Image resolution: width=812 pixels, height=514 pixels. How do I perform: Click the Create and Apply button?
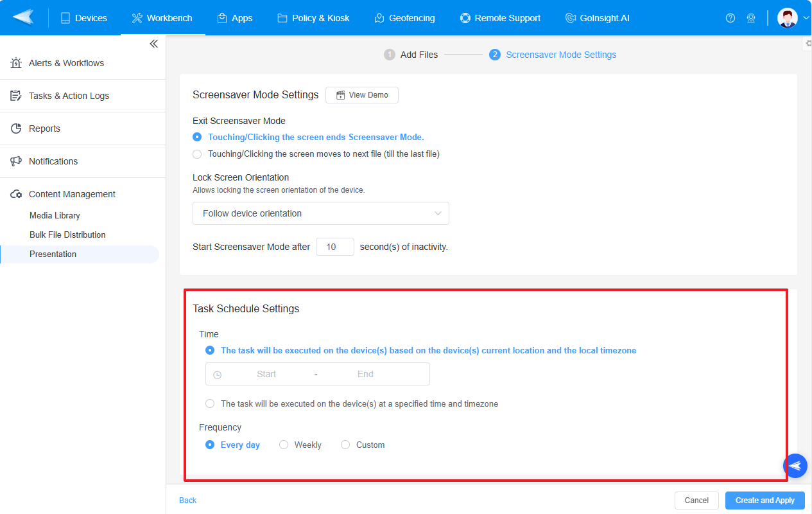pyautogui.click(x=764, y=500)
